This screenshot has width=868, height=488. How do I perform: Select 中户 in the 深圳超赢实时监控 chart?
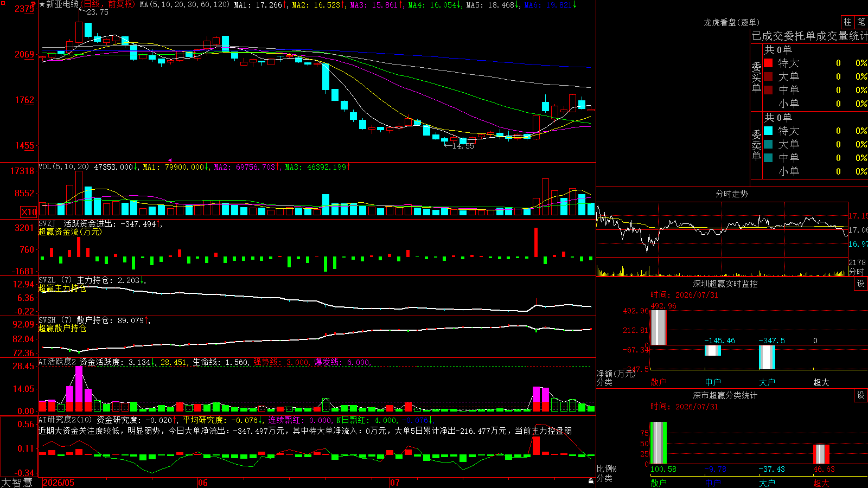click(x=713, y=382)
